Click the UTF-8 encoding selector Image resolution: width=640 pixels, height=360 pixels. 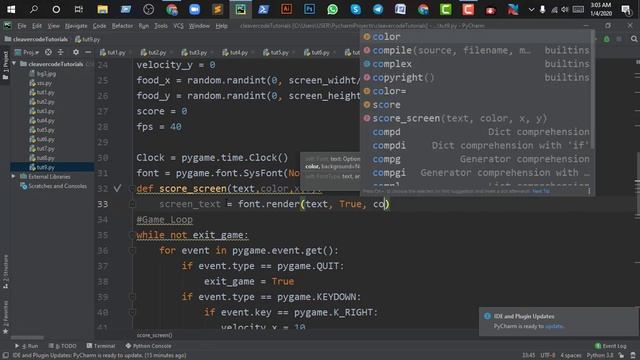[548, 356]
